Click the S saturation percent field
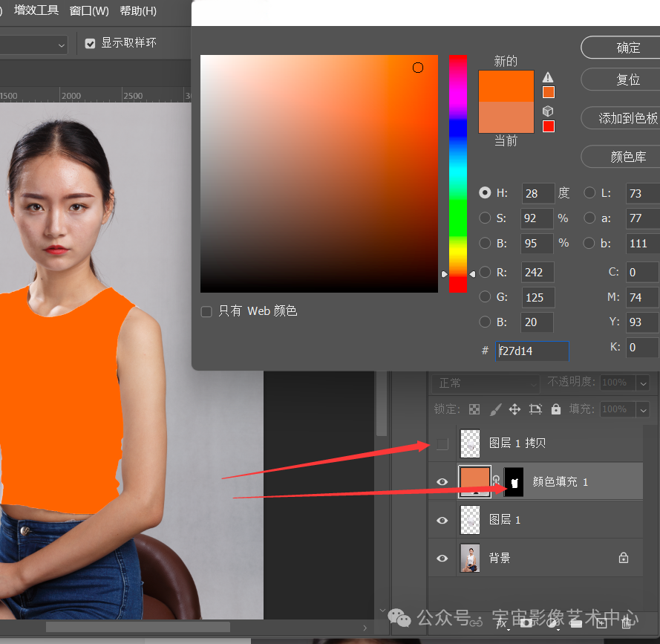Screen dimensions: 660x644 pyautogui.click(x=537, y=218)
